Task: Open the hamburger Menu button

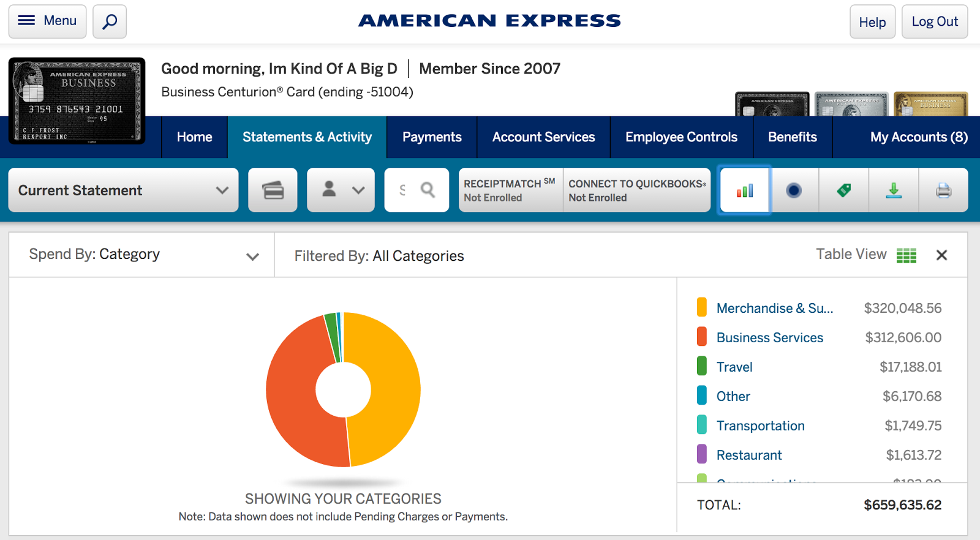Action: [x=47, y=21]
